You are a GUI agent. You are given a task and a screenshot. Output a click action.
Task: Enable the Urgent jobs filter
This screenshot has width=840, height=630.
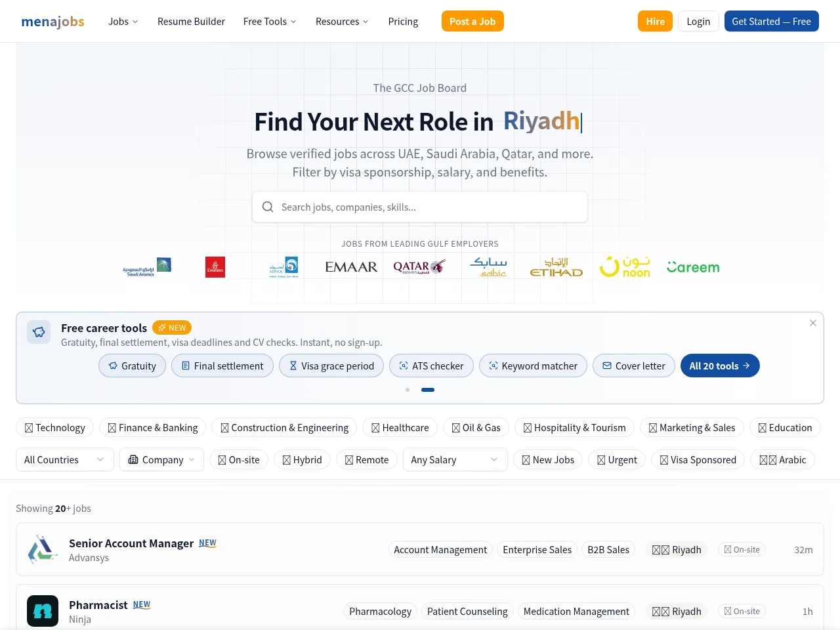click(x=617, y=460)
